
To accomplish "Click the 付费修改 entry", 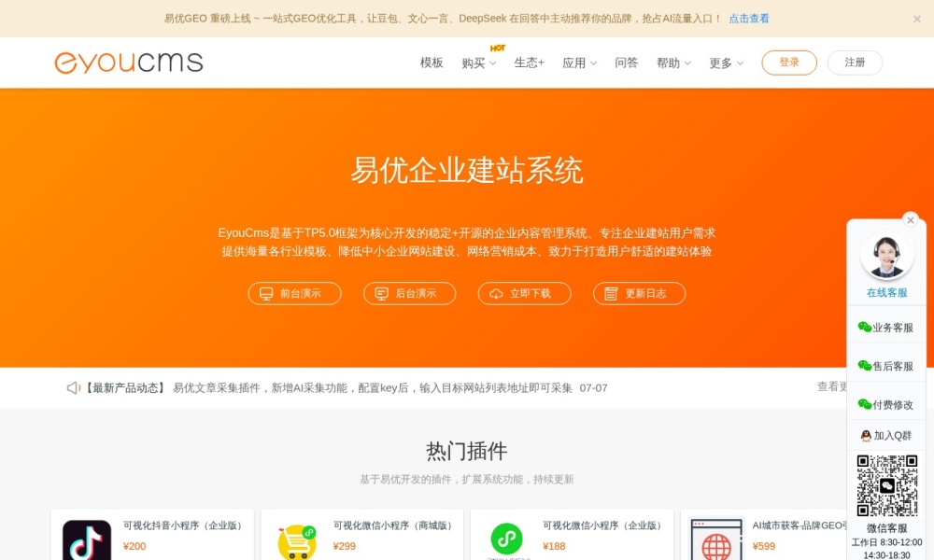I will [885, 405].
